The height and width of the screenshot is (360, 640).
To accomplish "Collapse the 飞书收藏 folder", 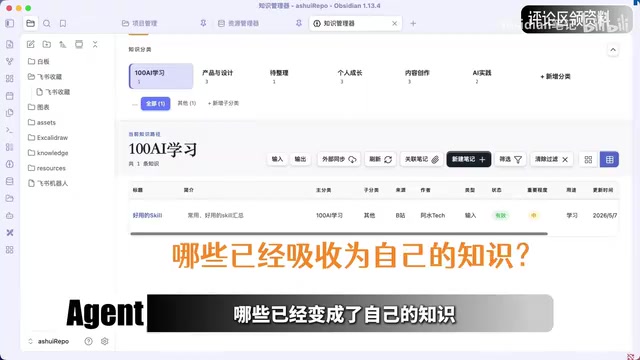I will tap(44, 77).
